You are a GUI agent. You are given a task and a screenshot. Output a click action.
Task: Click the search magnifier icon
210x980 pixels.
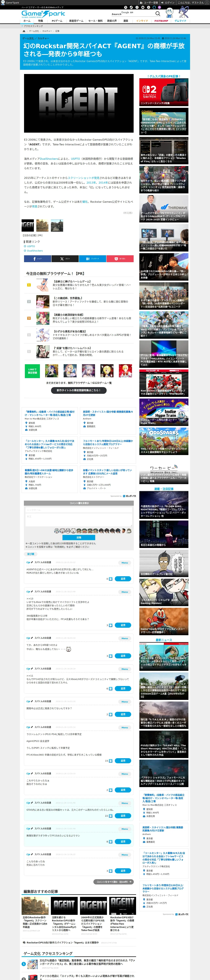(158, 13)
